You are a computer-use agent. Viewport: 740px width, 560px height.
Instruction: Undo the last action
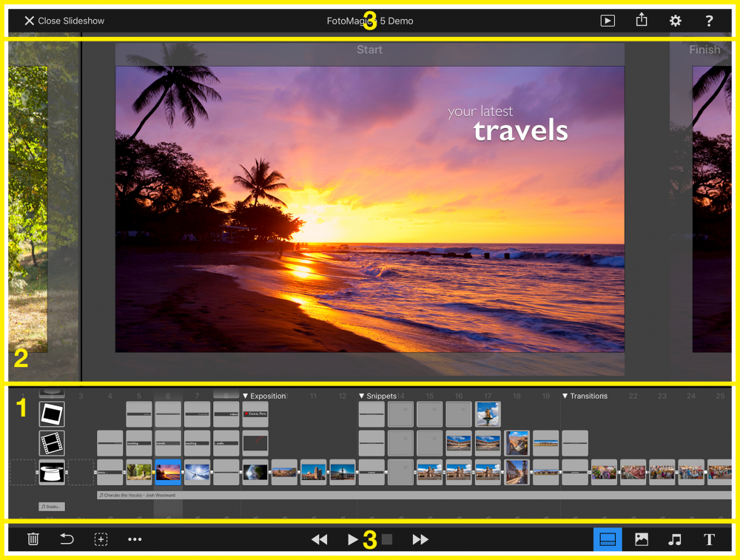67,539
